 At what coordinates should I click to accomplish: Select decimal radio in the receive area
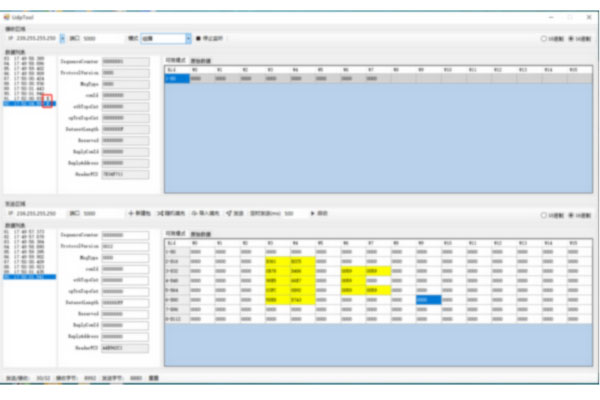point(543,39)
